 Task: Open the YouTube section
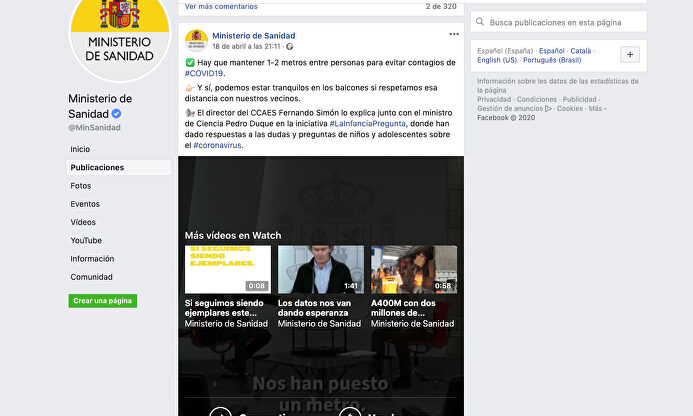click(86, 240)
